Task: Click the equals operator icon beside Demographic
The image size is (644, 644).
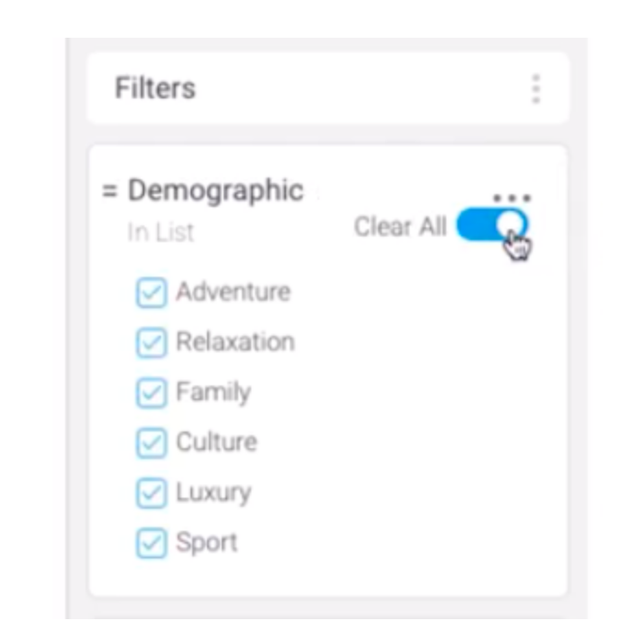Action: pyautogui.click(x=110, y=191)
